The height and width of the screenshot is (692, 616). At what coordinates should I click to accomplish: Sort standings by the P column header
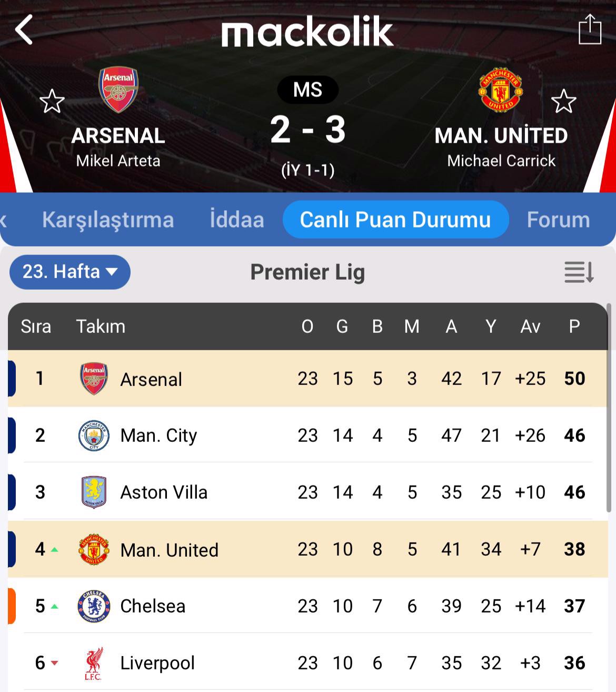click(574, 327)
